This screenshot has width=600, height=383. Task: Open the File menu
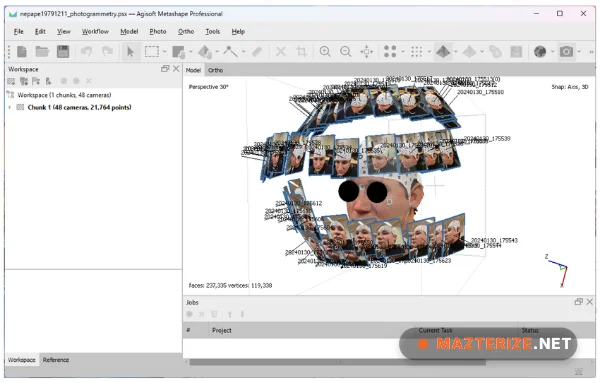pos(18,31)
